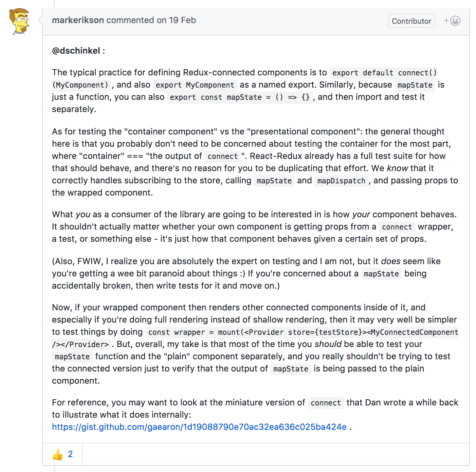The width and height of the screenshot is (476, 472).
Task: Click the Contributor badge
Action: 411,21
